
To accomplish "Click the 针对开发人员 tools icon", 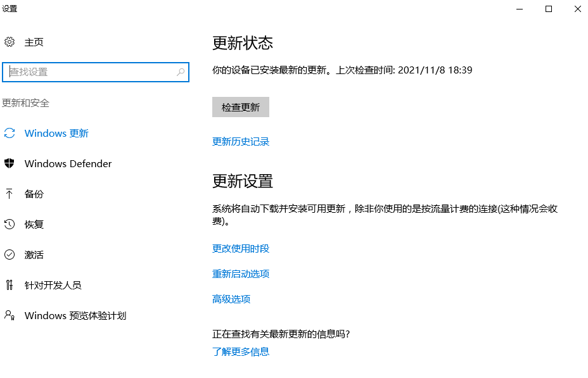I will (x=10, y=285).
